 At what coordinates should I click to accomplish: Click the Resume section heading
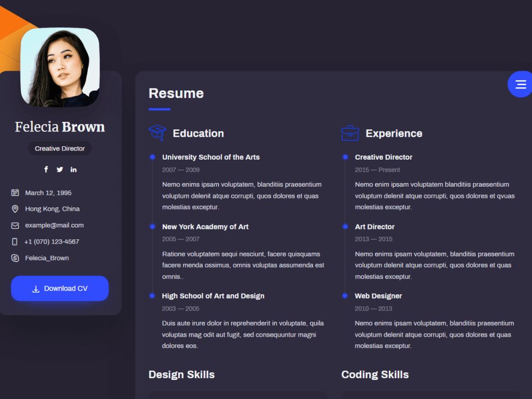click(x=176, y=93)
